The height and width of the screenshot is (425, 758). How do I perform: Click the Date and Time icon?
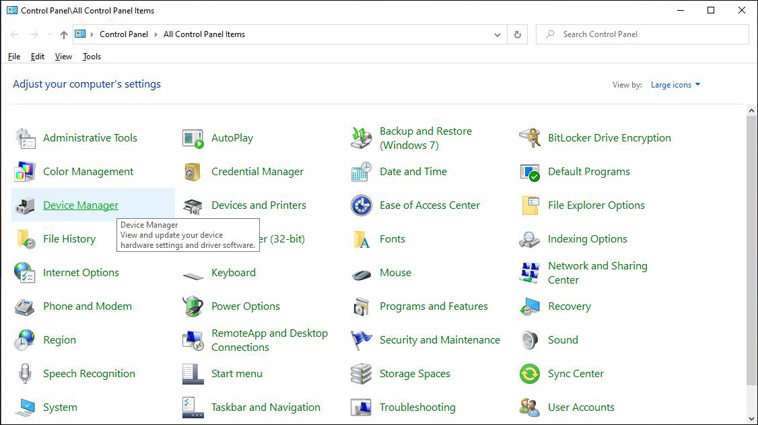click(361, 172)
